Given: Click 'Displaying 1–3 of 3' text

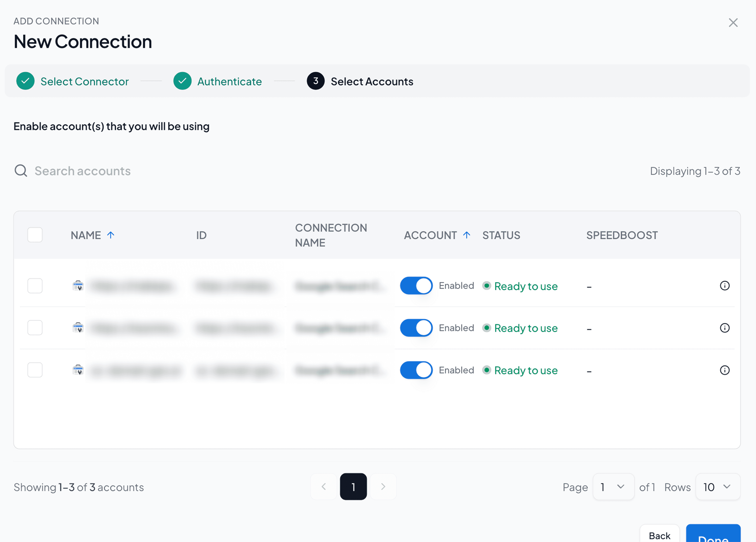Looking at the screenshot, I should click(x=695, y=171).
